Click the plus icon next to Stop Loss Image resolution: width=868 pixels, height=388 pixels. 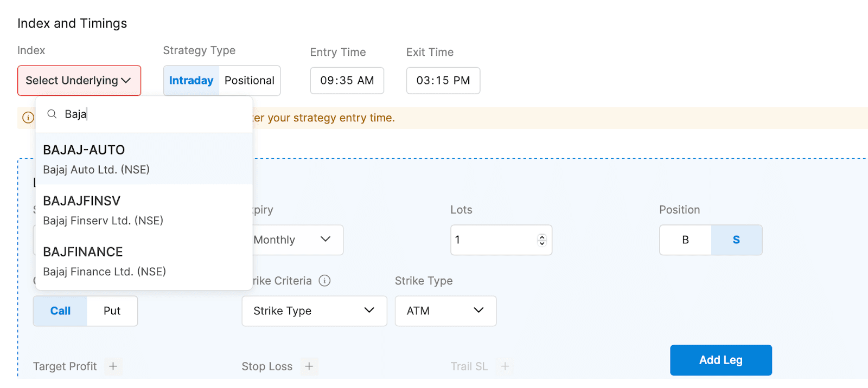(x=309, y=366)
